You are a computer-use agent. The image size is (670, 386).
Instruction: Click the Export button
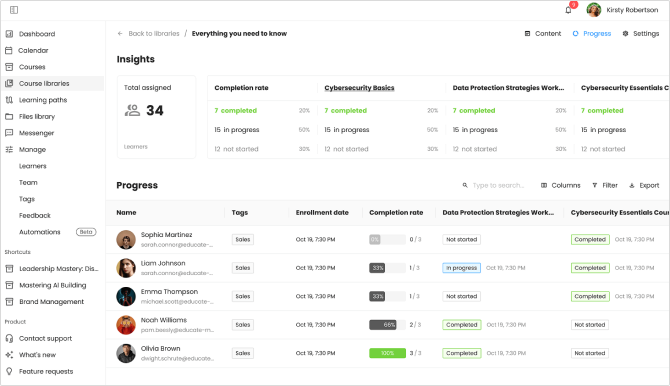(644, 185)
